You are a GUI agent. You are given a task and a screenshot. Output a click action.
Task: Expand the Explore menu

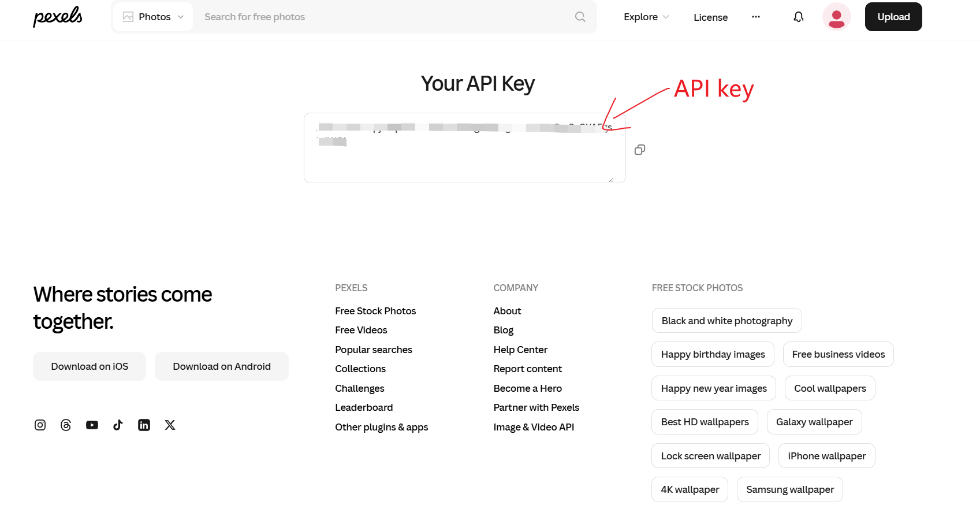(646, 17)
